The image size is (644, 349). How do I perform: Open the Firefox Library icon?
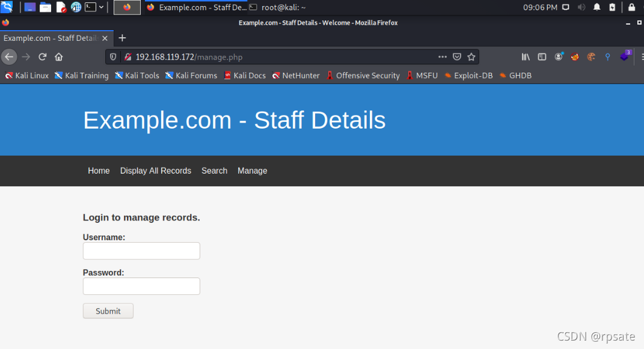tap(526, 57)
